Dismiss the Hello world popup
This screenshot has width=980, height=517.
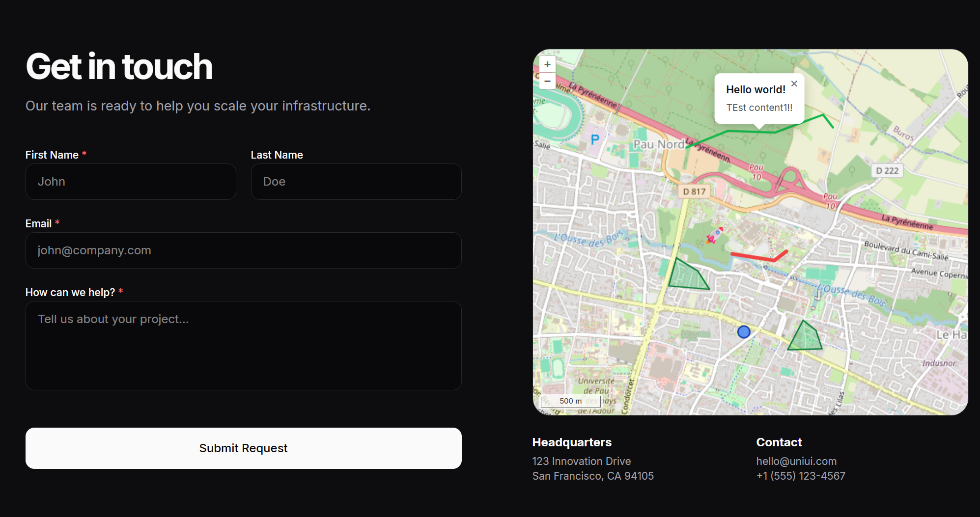pyautogui.click(x=794, y=83)
